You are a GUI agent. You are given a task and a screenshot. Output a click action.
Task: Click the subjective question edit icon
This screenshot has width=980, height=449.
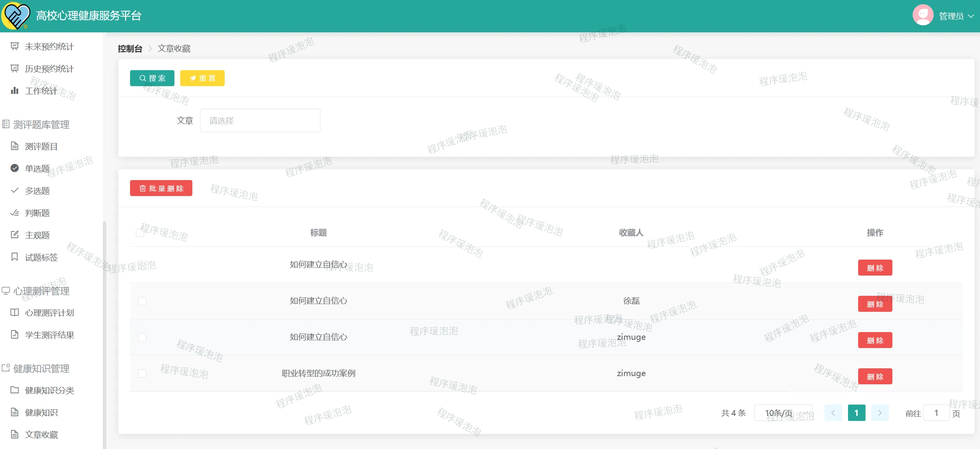pos(14,235)
